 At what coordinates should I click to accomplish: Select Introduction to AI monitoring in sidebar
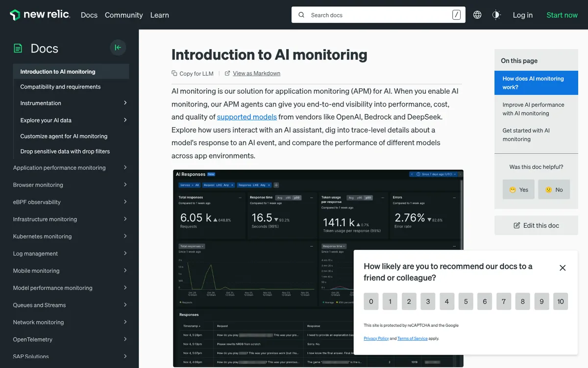pyautogui.click(x=72, y=72)
